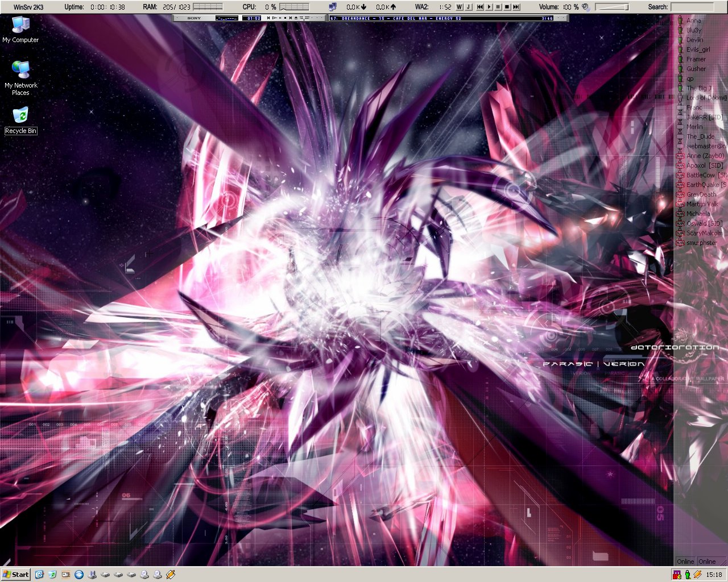
Task: Select contact Martijn Valk
Action: (702, 204)
